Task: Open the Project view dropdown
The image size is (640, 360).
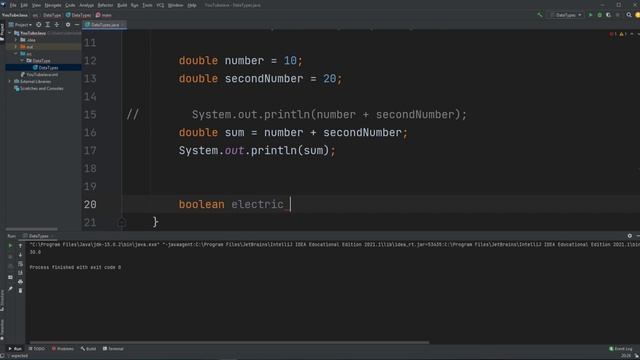Action: 20,25
